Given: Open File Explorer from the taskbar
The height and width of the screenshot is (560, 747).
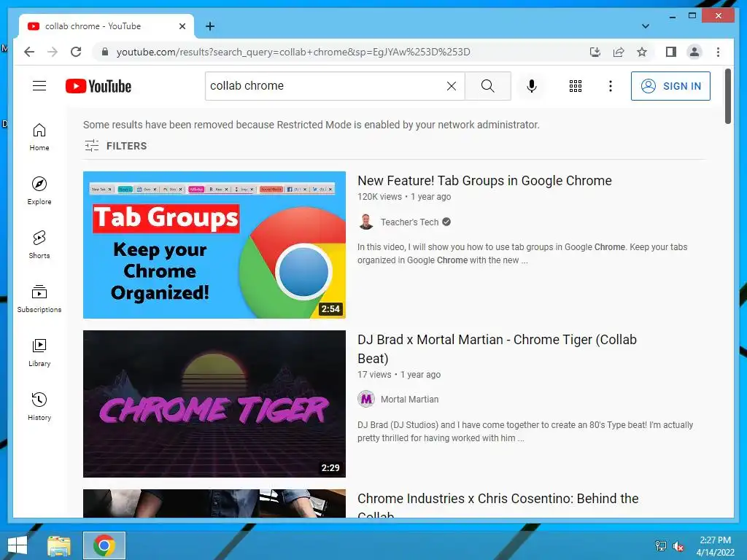Looking at the screenshot, I should coord(59,545).
